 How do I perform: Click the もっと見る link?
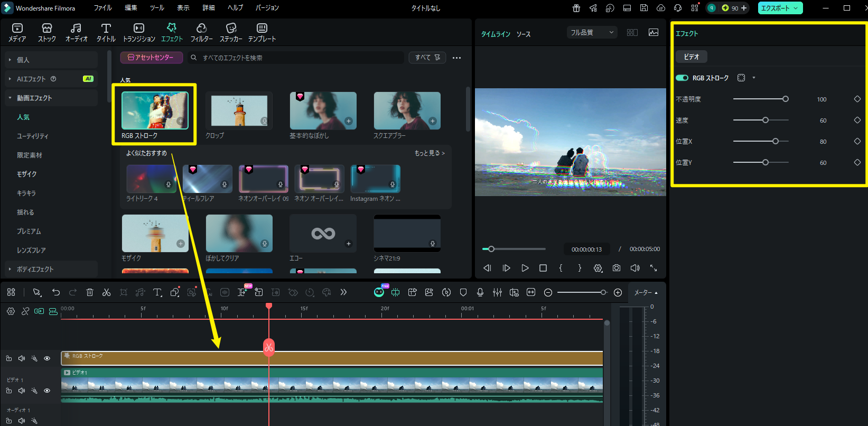[x=430, y=153]
